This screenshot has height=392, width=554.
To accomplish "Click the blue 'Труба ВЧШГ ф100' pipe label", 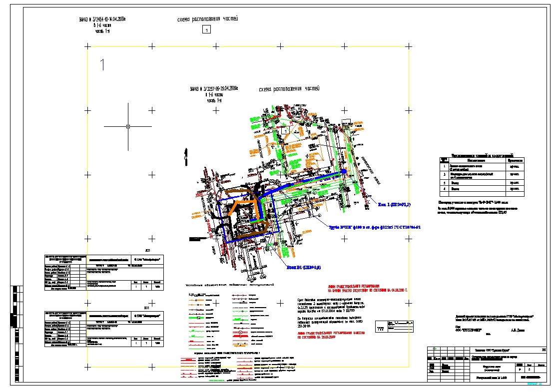I will (x=375, y=227).
